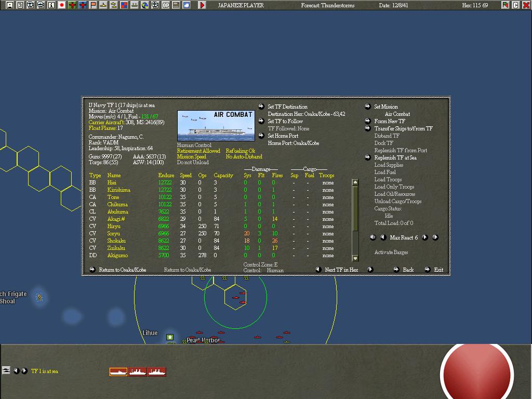This screenshot has height=399, width=532.
Task: Toggle Mission Speed option
Action: click(x=191, y=157)
